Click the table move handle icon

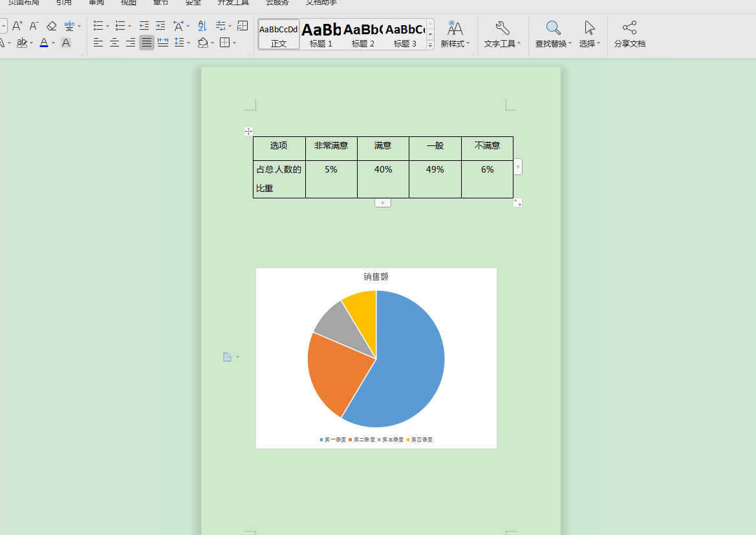248,131
